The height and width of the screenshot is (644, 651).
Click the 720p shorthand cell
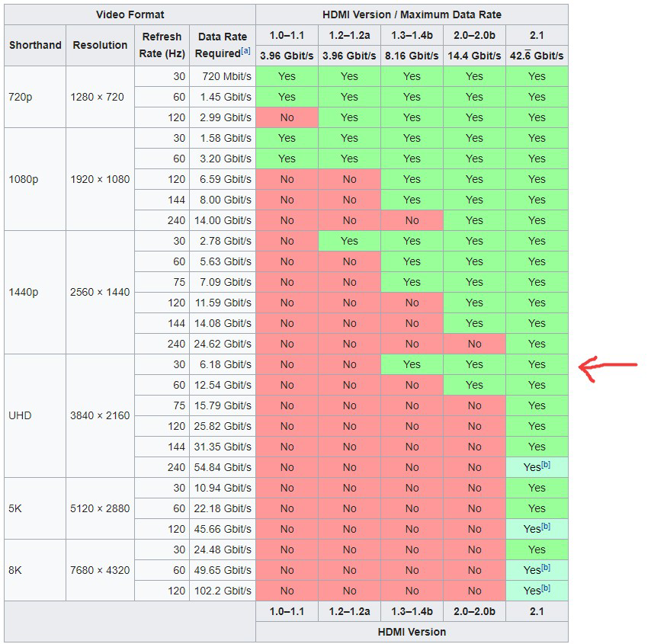35,97
